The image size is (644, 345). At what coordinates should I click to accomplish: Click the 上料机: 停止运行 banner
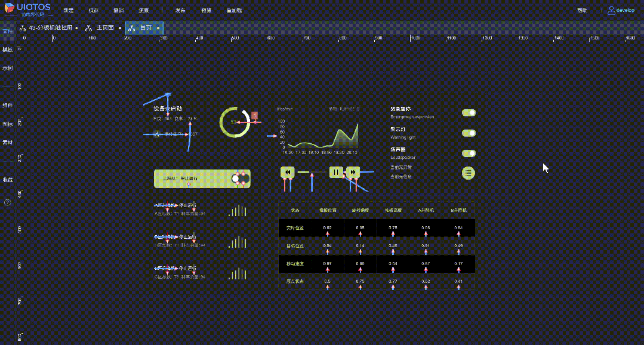202,178
